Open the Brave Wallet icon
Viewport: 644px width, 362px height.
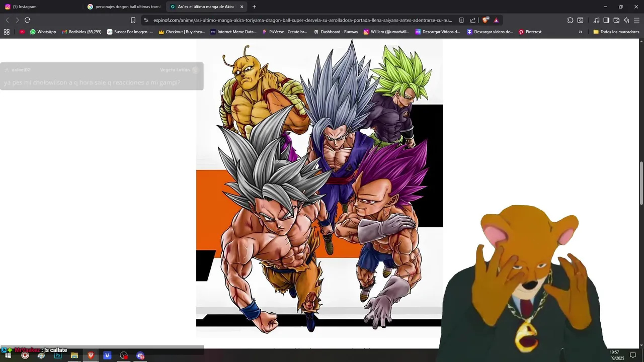pos(616,20)
